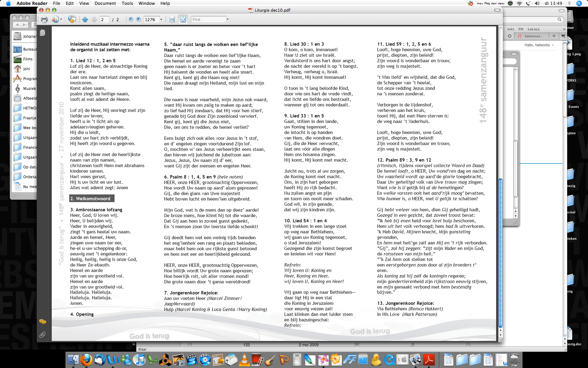588x368 pixels.
Task: Open the Edit menu
Action: [70, 3]
